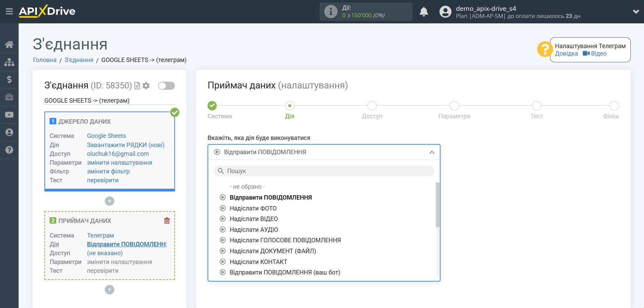Open the connections sitemap icon in the sidebar
Screen dimensions: 644x308
point(9,62)
